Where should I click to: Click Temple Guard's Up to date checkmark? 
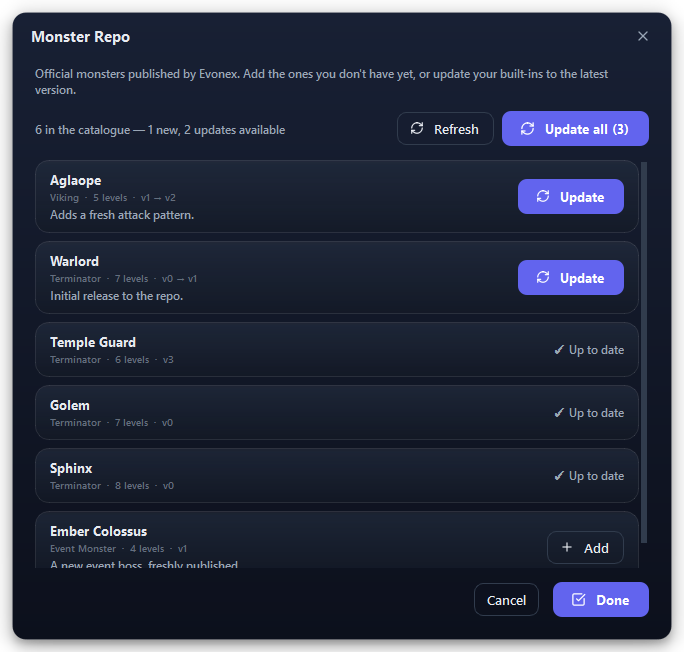pyautogui.click(x=559, y=350)
